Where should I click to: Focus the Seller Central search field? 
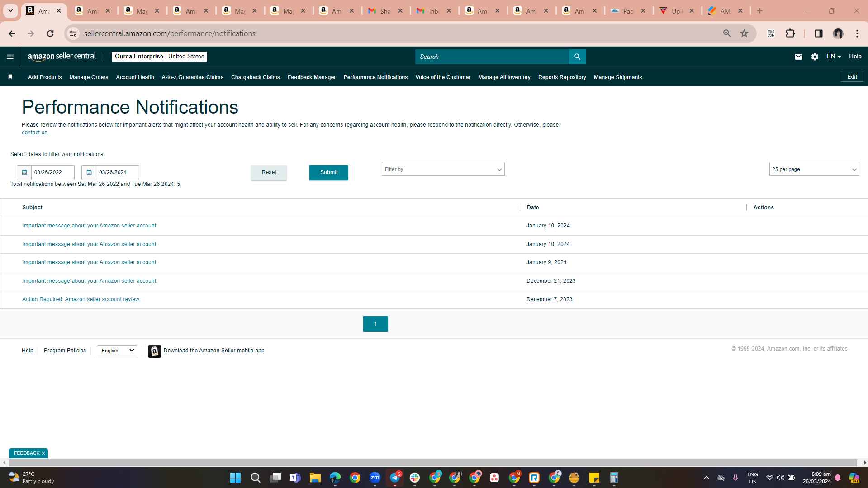492,57
